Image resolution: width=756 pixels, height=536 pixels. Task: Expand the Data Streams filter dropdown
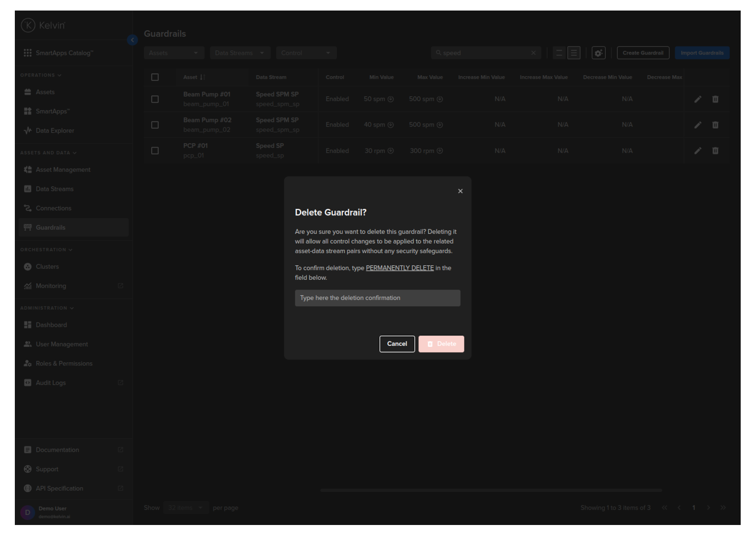(x=240, y=53)
